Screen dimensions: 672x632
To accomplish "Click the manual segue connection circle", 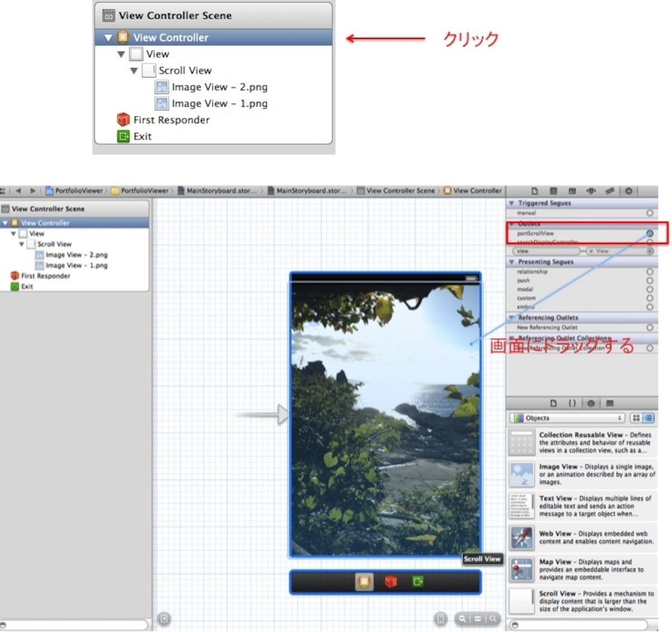I will pyautogui.click(x=650, y=213).
